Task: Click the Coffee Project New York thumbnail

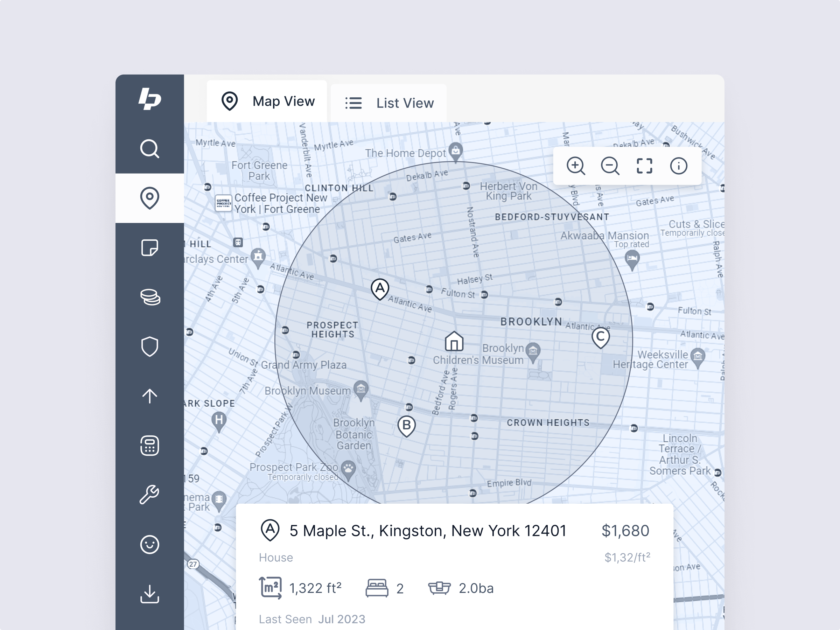Action: 223,203
